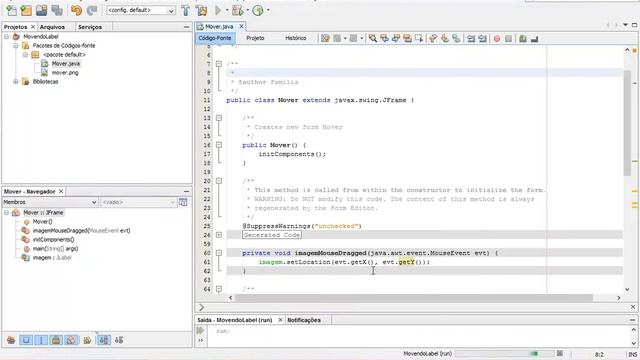Viewport: 640px width, 360px height.
Task: Click the Comment icon in editor toolbar
Action: click(x=523, y=38)
